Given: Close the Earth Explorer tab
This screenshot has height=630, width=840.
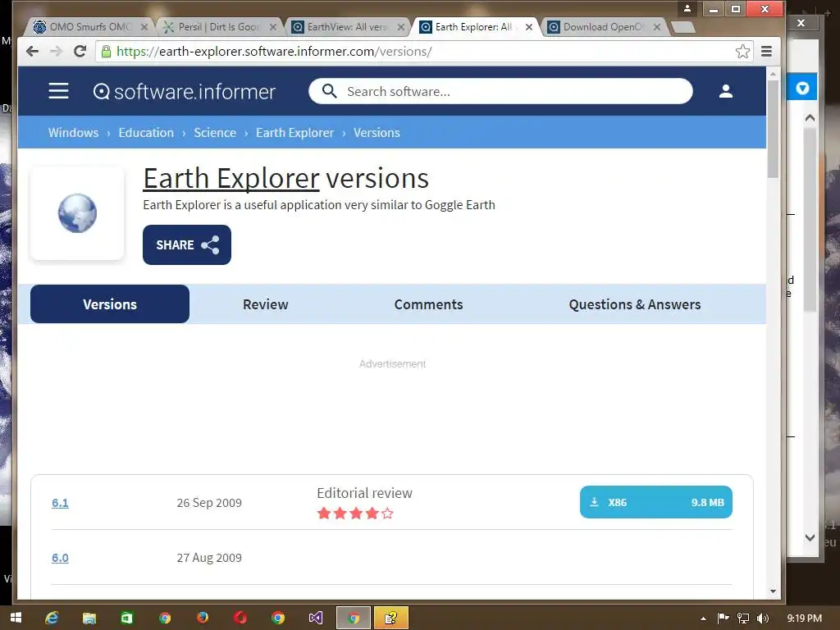Looking at the screenshot, I should coord(529,27).
